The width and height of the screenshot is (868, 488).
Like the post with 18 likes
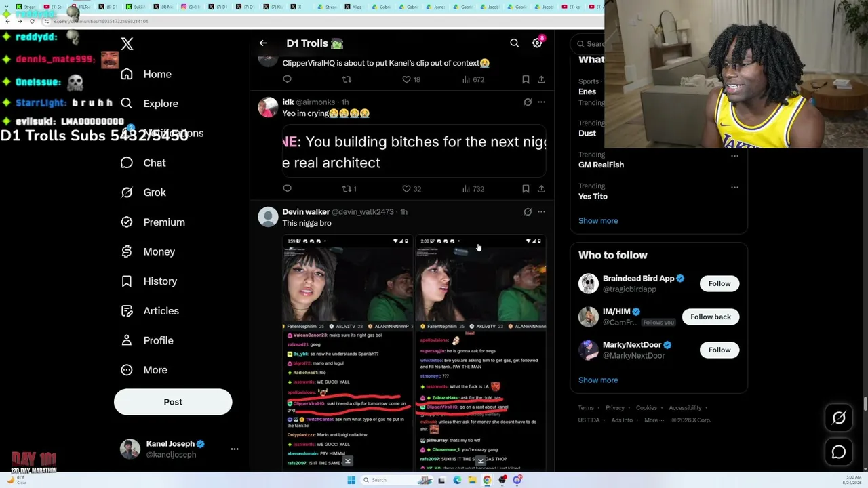(412, 79)
